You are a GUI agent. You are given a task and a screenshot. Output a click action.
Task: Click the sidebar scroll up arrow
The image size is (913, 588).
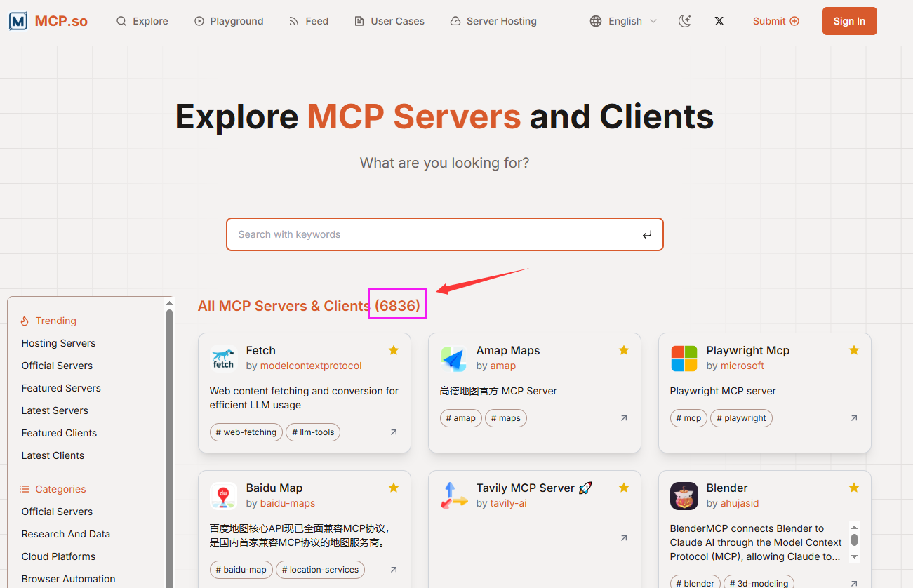(169, 303)
